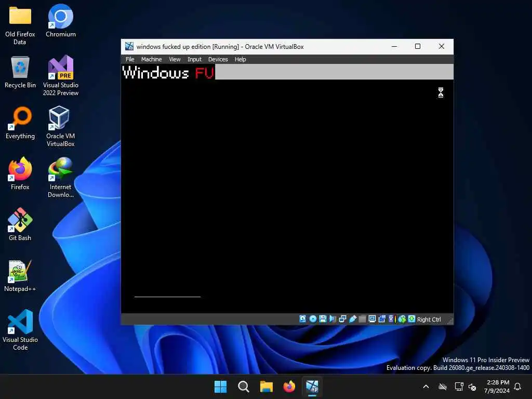
Task: Click the Right Ctrl host key label
Action: [429, 320]
